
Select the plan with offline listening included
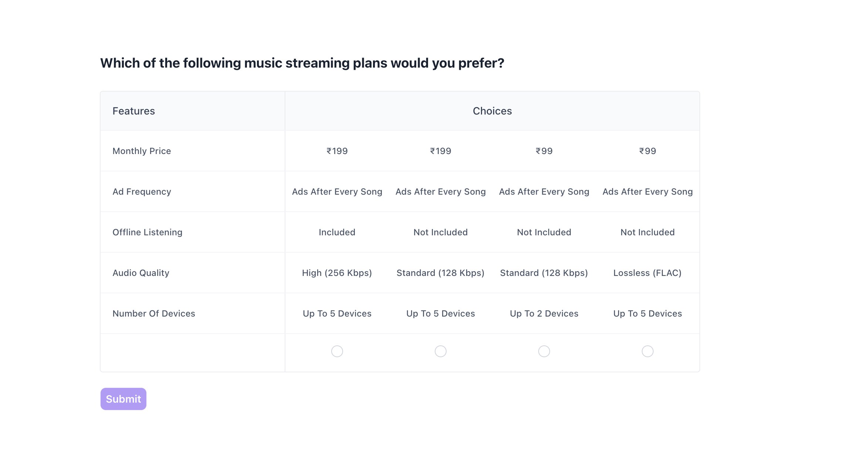pos(337,351)
